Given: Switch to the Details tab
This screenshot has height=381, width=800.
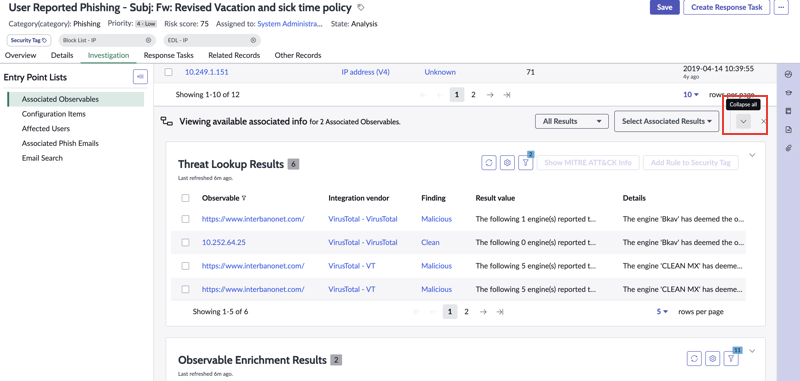Looking at the screenshot, I should pyautogui.click(x=62, y=55).
